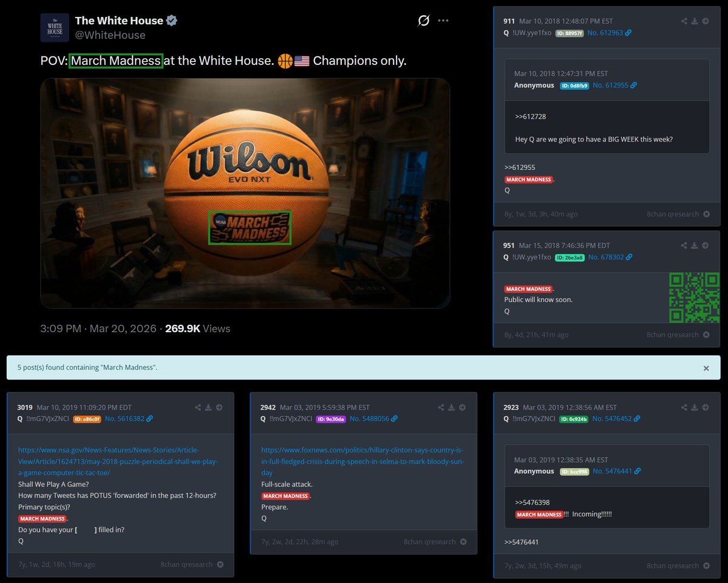Download post 951
The height and width of the screenshot is (583, 728).
click(x=695, y=245)
